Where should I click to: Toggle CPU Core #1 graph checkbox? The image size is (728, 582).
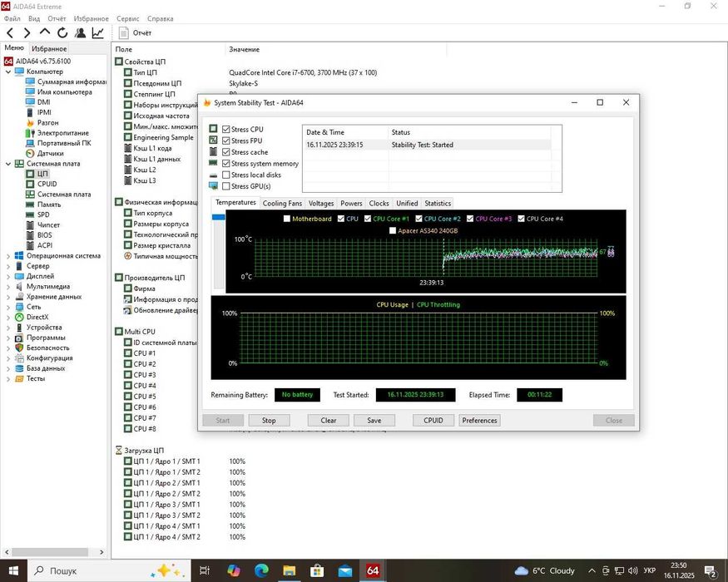click(x=368, y=219)
